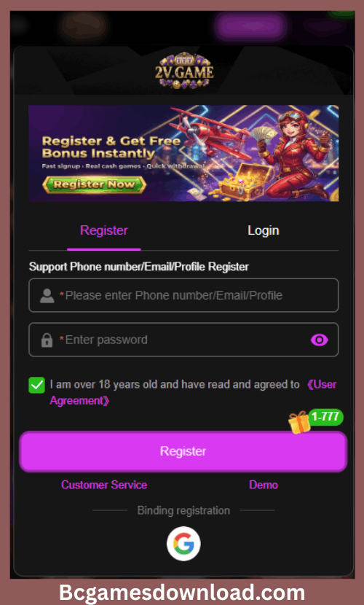Click the padlock icon in password field
Viewport: 364px width, 605px height.
[x=47, y=340]
